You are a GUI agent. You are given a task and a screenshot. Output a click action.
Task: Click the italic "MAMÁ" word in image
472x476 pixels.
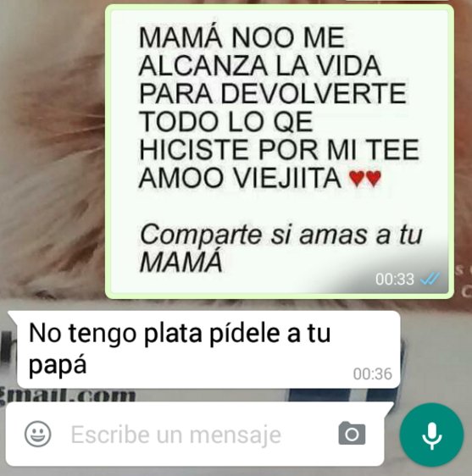(181, 262)
